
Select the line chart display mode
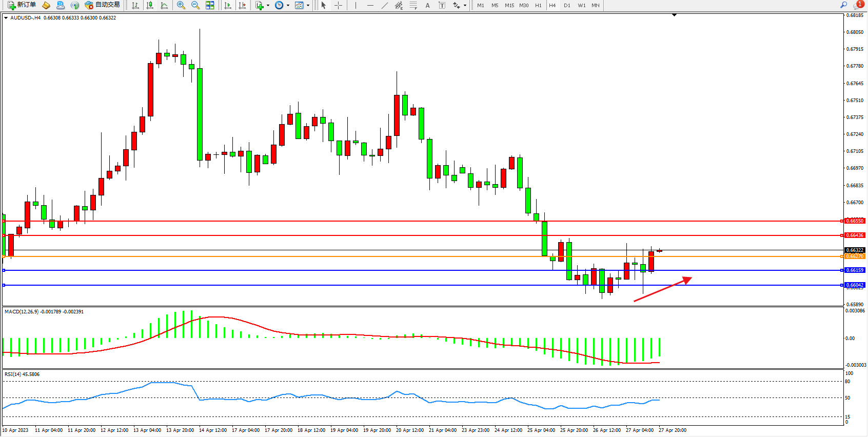click(x=164, y=5)
